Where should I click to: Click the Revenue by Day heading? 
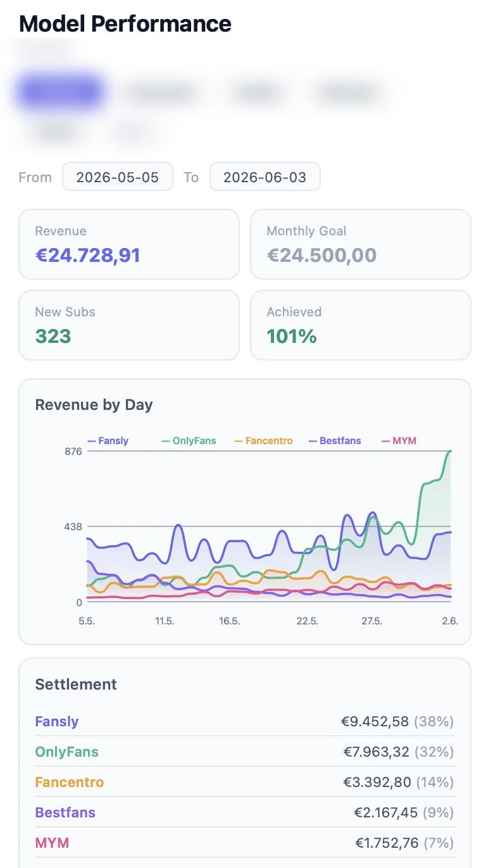[x=94, y=405]
